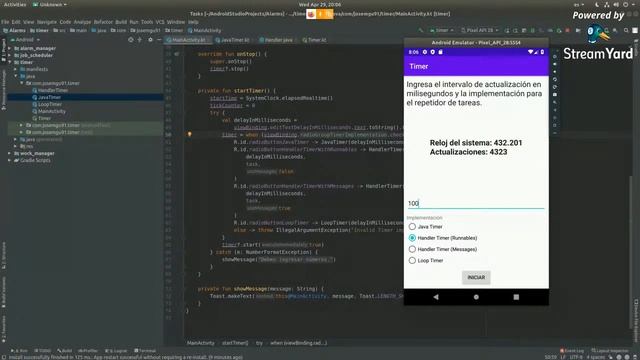
Task: Click the project panel hide minus icon
Action: tap(159, 40)
